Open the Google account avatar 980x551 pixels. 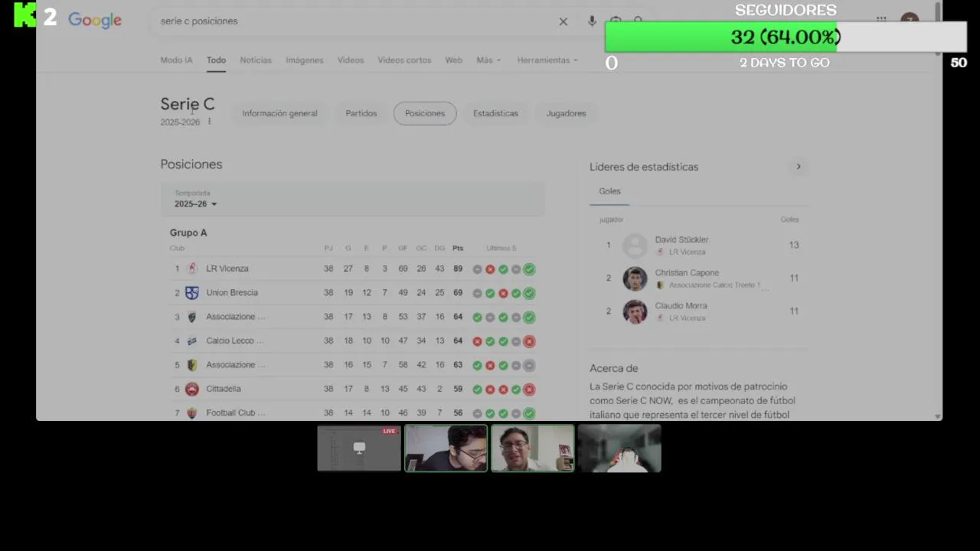coord(910,21)
